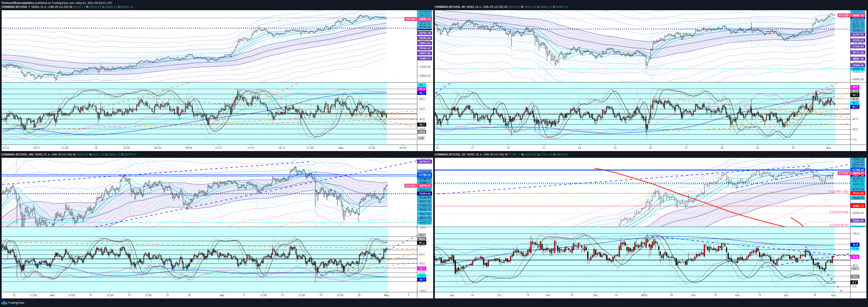Click the 52850.00 price axis value

coord(425,76)
